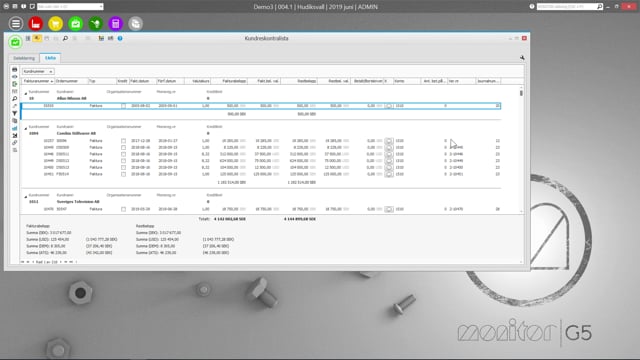The image size is (640, 360).
Task: Click the Fakturabelopp column header
Action: (x=229, y=81)
